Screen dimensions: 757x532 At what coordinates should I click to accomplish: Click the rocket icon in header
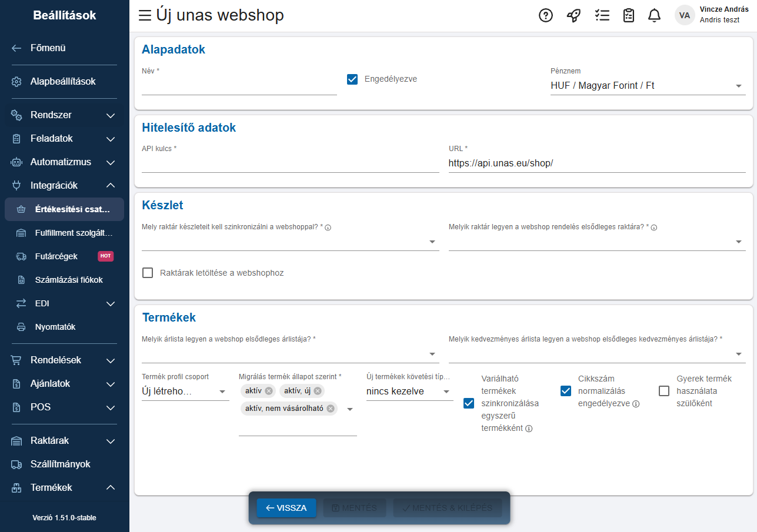click(x=573, y=16)
